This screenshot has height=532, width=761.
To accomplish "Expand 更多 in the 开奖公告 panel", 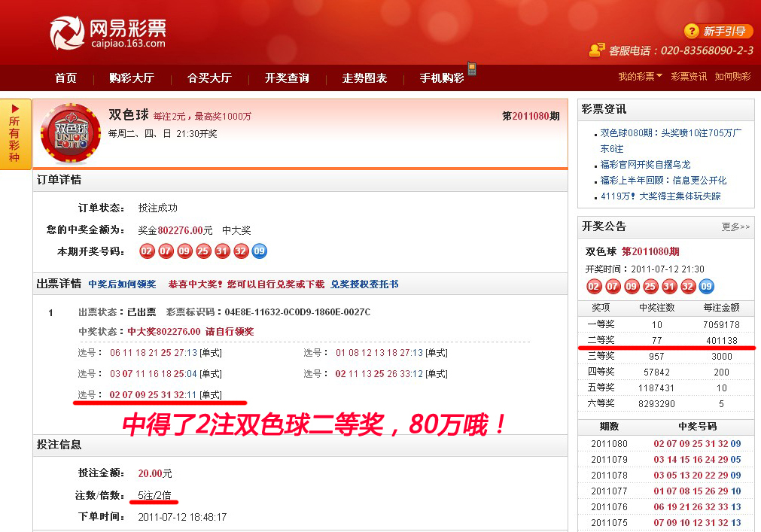I will (735, 226).
